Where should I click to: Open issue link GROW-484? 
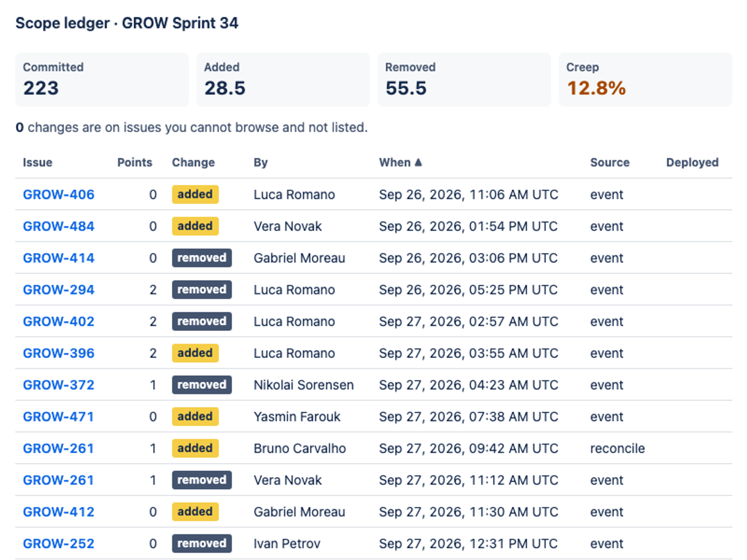pos(59,226)
